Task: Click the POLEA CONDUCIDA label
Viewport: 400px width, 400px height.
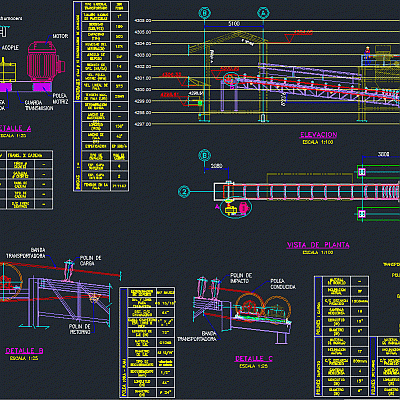Action: (x=283, y=284)
